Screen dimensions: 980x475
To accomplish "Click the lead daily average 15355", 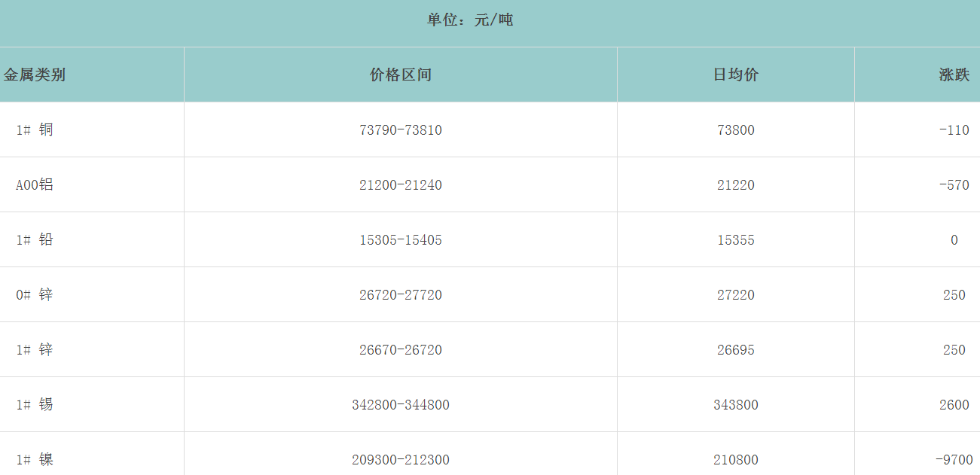I will (x=736, y=239).
